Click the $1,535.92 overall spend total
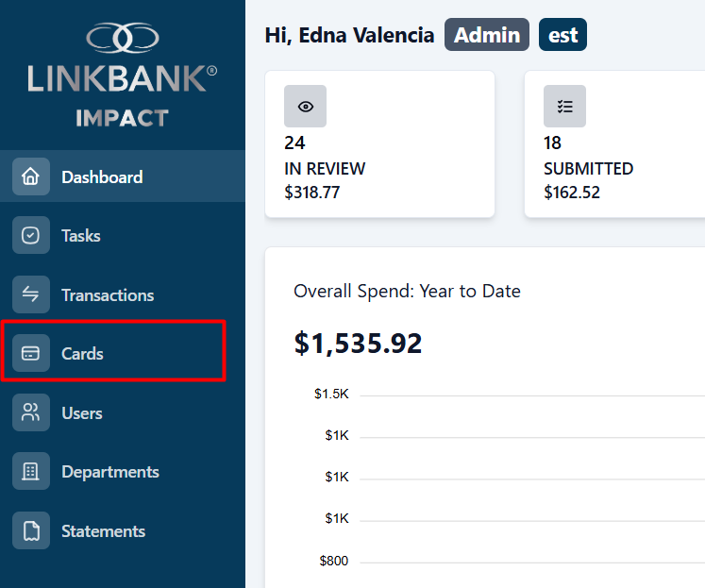This screenshot has height=588, width=705. [358, 344]
